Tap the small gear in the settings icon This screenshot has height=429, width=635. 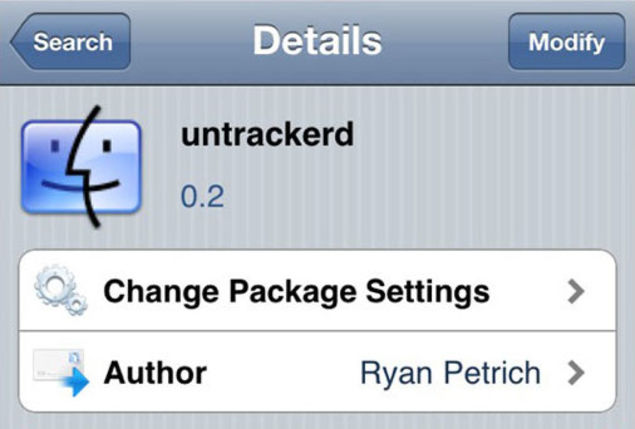coord(77,304)
